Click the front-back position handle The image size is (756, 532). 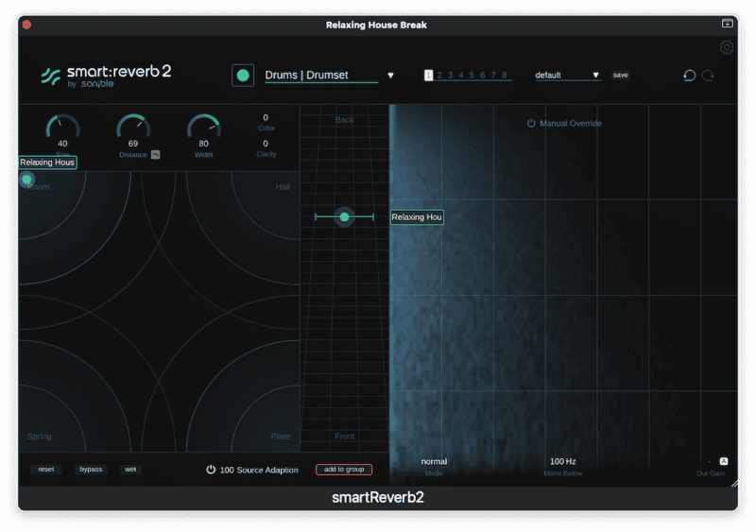[344, 217]
